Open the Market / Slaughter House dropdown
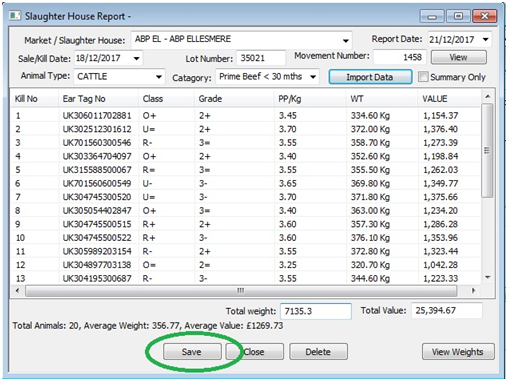508x381 pixels. (x=346, y=41)
